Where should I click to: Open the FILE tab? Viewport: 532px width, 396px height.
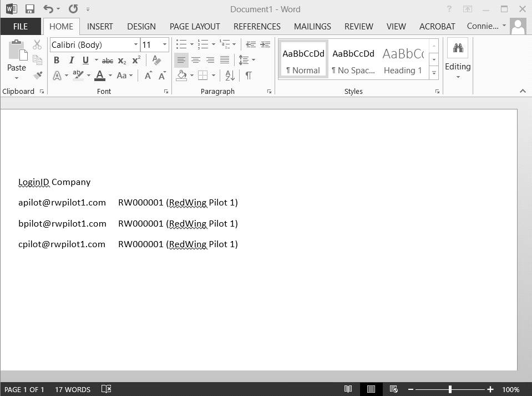click(x=21, y=27)
